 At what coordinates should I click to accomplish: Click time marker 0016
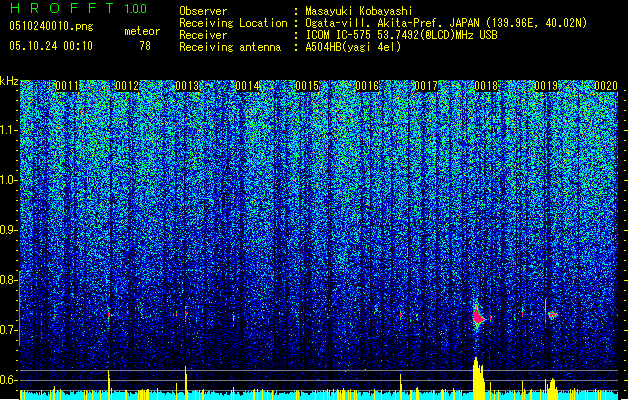click(367, 86)
